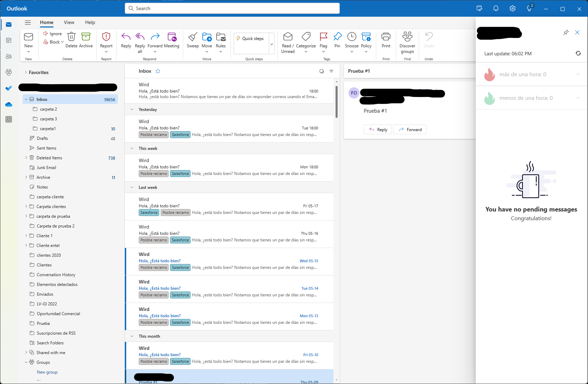Click the New mail envelope icon

[x=29, y=37]
